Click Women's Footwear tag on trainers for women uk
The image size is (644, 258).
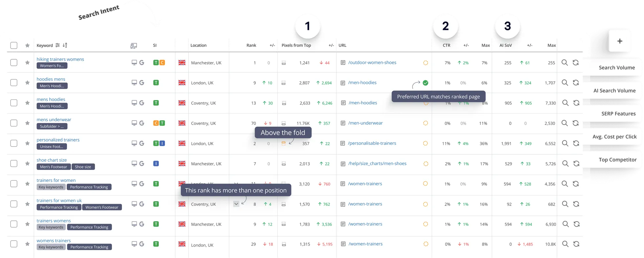pos(102,207)
